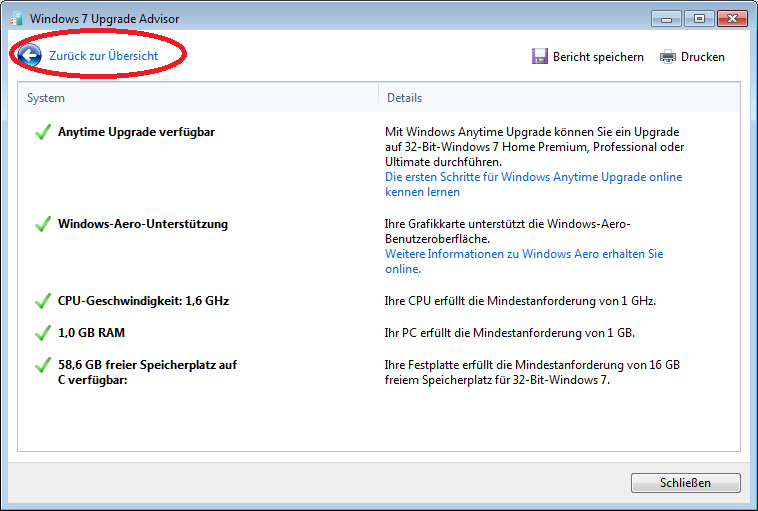Select the Windows-Aero-Unterstützung entry
This screenshot has width=758, height=511.
pyautogui.click(x=143, y=224)
